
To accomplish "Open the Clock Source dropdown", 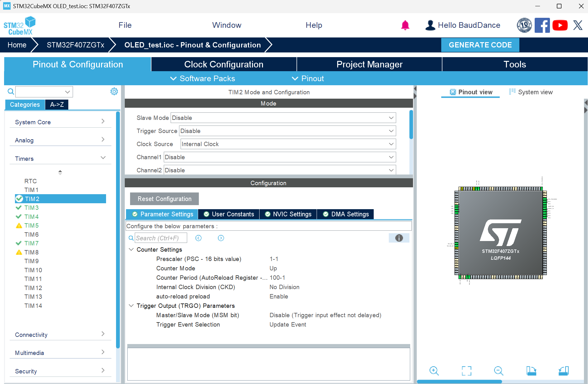I will click(288, 144).
